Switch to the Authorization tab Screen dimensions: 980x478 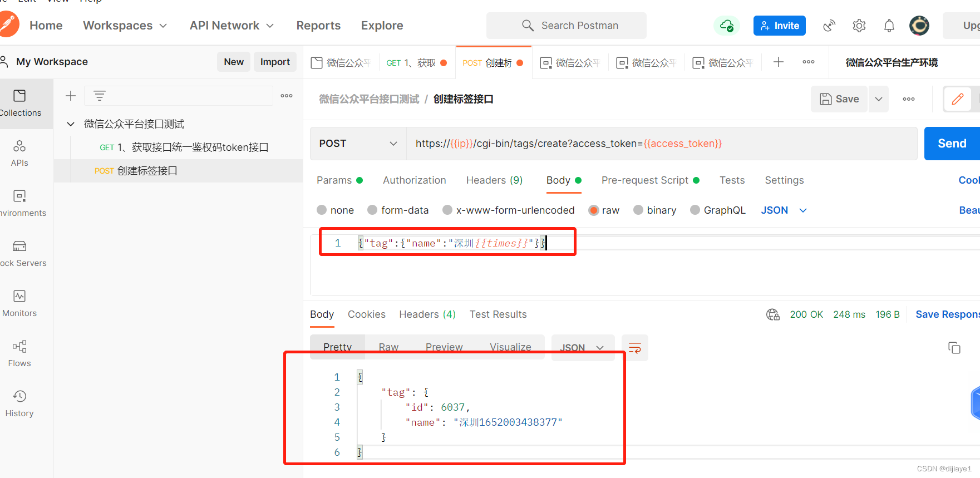click(415, 180)
